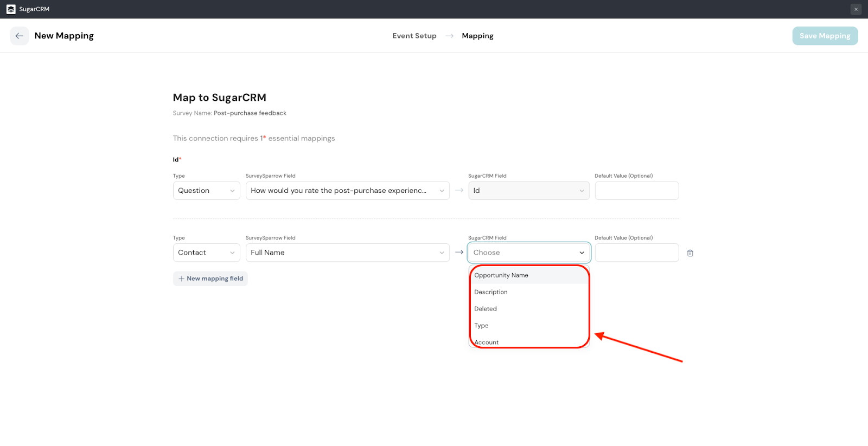Delete the Contact mapping row with trash icon
Viewport: 868px width, 446px height.
click(690, 253)
